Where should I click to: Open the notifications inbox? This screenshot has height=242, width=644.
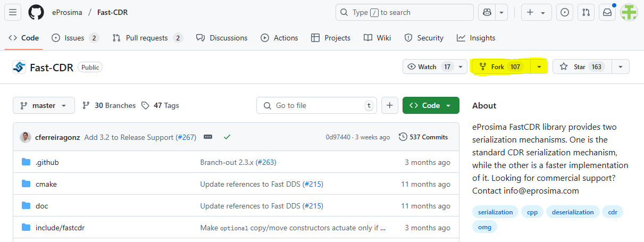pos(607,12)
